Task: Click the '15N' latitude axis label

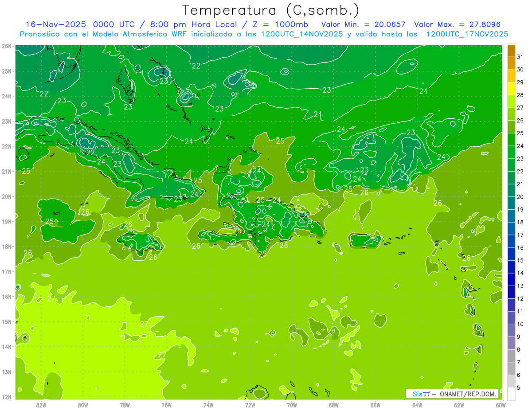Action: click(x=6, y=321)
